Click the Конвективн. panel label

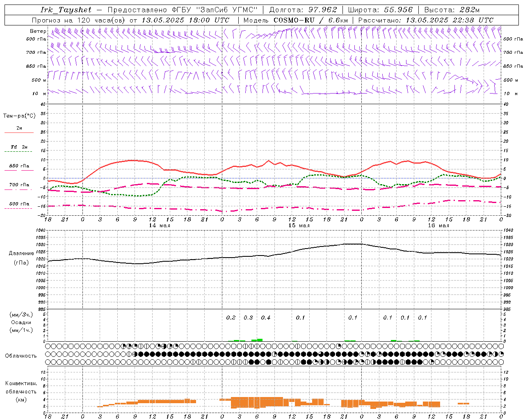21,383
